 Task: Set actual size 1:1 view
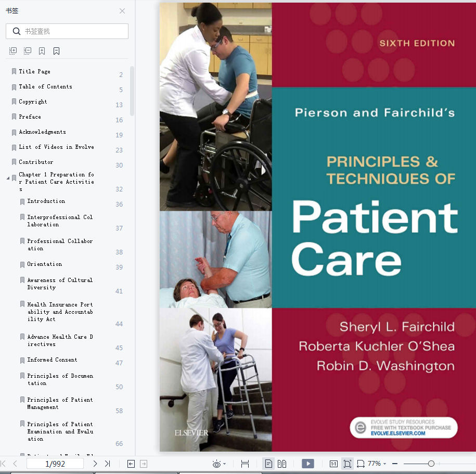coord(333,464)
